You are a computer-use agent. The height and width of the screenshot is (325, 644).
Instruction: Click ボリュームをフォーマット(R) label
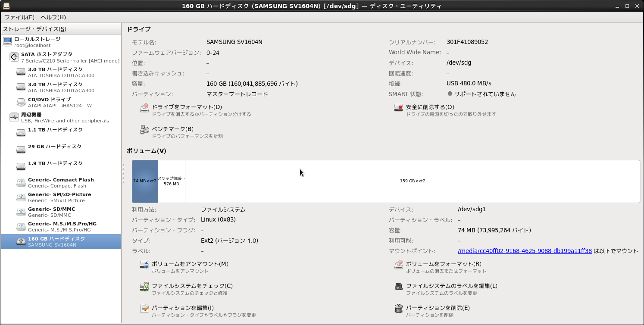444,264
